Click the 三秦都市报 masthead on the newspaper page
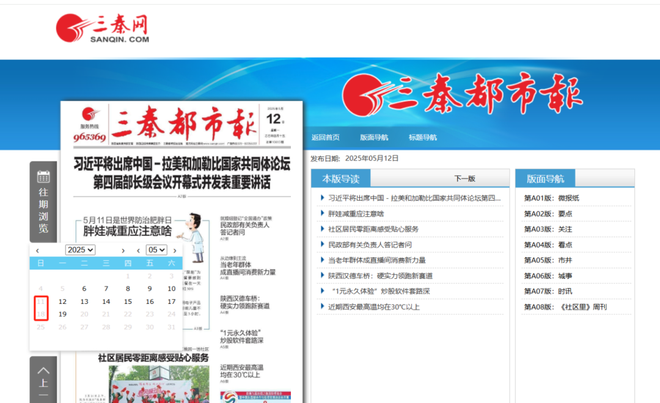 point(184,124)
